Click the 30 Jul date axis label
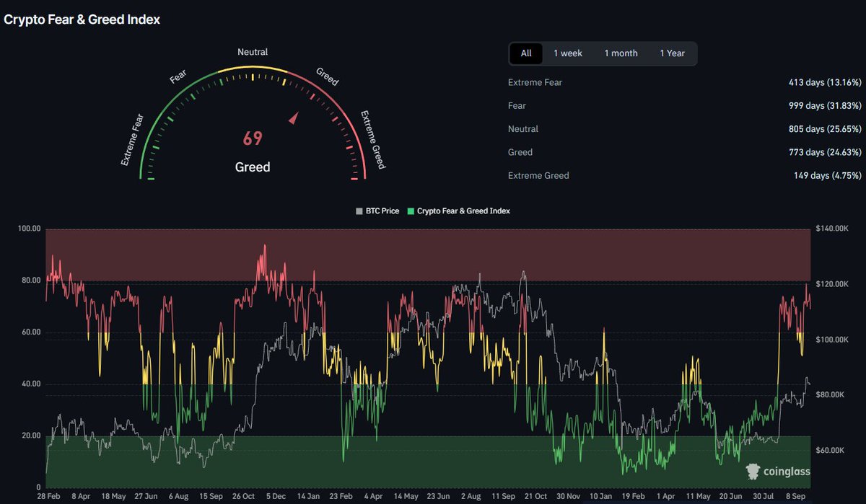Image resolution: width=866 pixels, height=504 pixels. tap(762, 497)
